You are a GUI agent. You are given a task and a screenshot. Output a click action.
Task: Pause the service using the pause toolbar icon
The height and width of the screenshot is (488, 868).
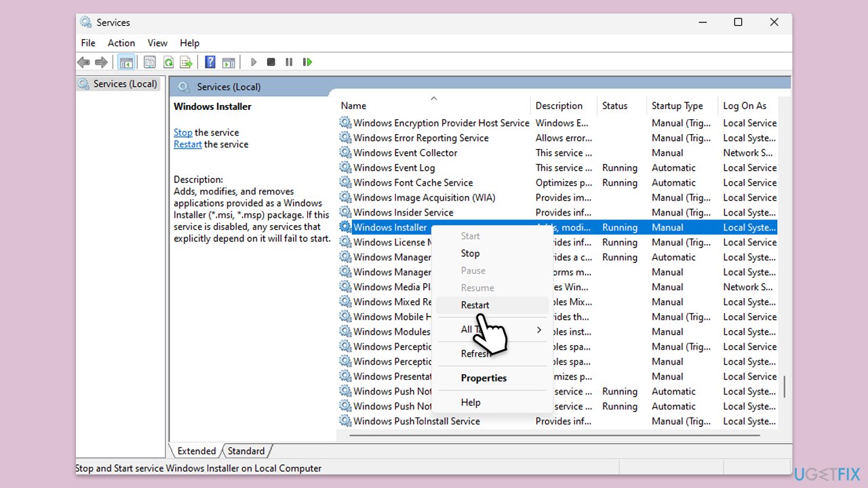point(289,62)
